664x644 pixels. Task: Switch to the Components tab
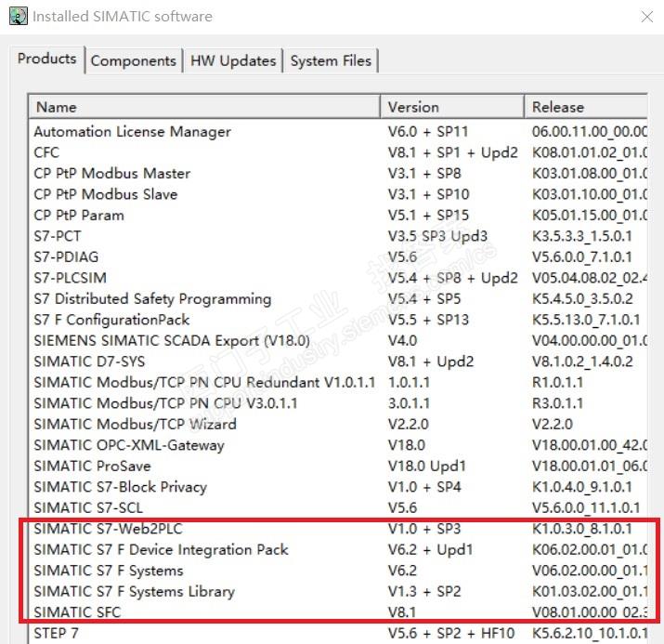coord(133,61)
